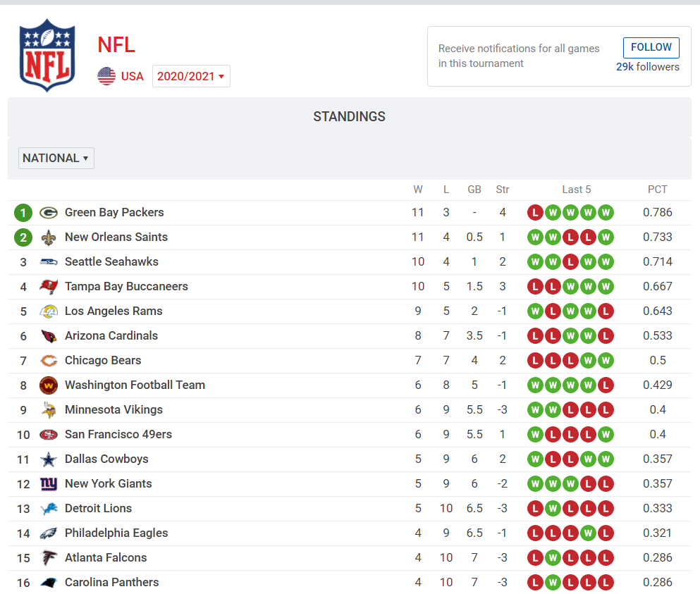This screenshot has height=594, width=700.
Task: Click the Seattle Seahawks logo
Action: (49, 262)
